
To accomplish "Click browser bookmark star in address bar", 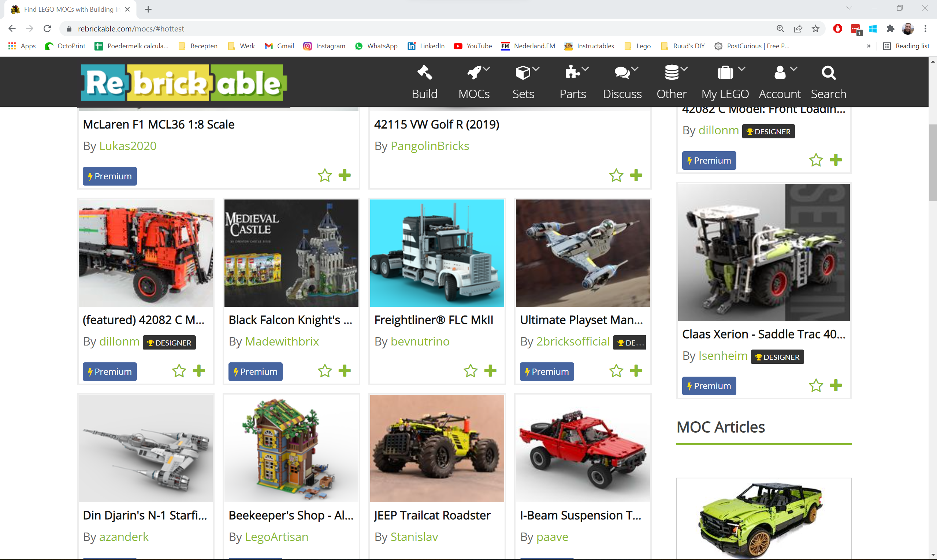I will tap(815, 29).
